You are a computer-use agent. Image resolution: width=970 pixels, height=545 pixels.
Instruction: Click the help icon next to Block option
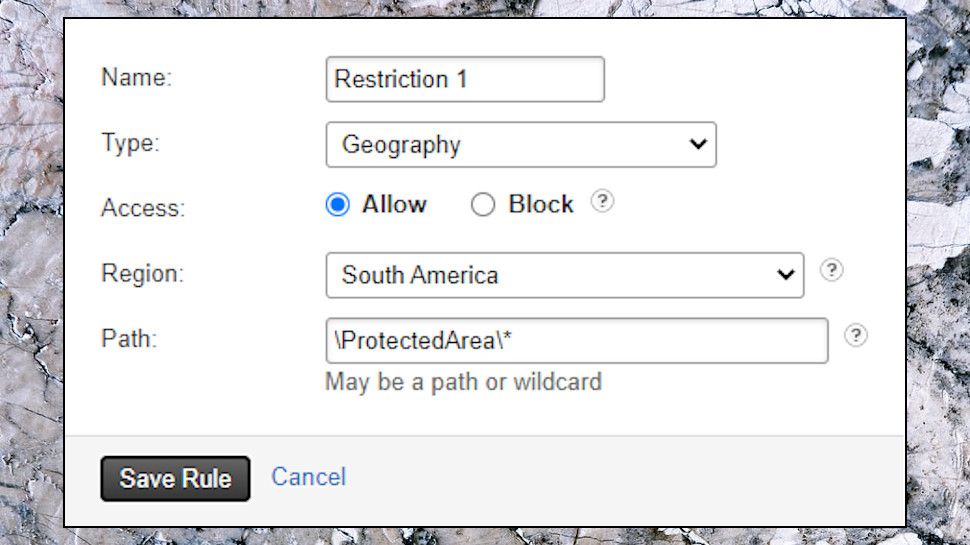(601, 201)
